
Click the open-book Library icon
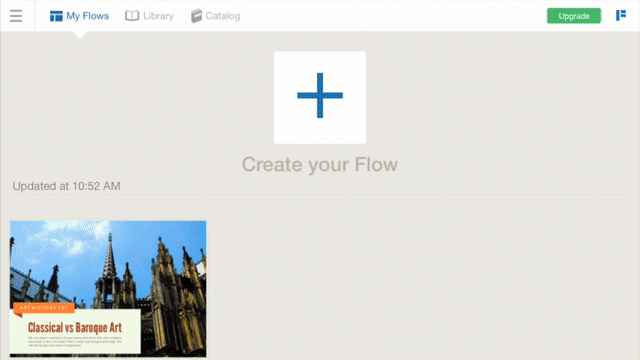pos(132,16)
